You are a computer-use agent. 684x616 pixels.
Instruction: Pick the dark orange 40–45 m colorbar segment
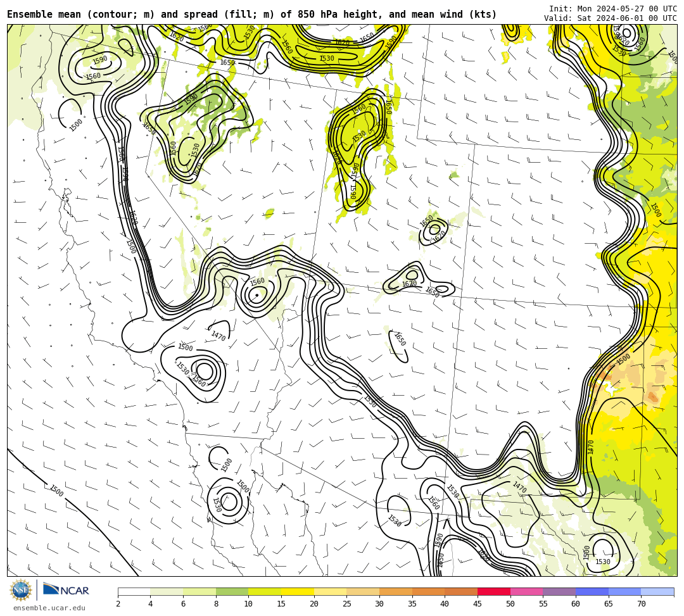coord(461,591)
